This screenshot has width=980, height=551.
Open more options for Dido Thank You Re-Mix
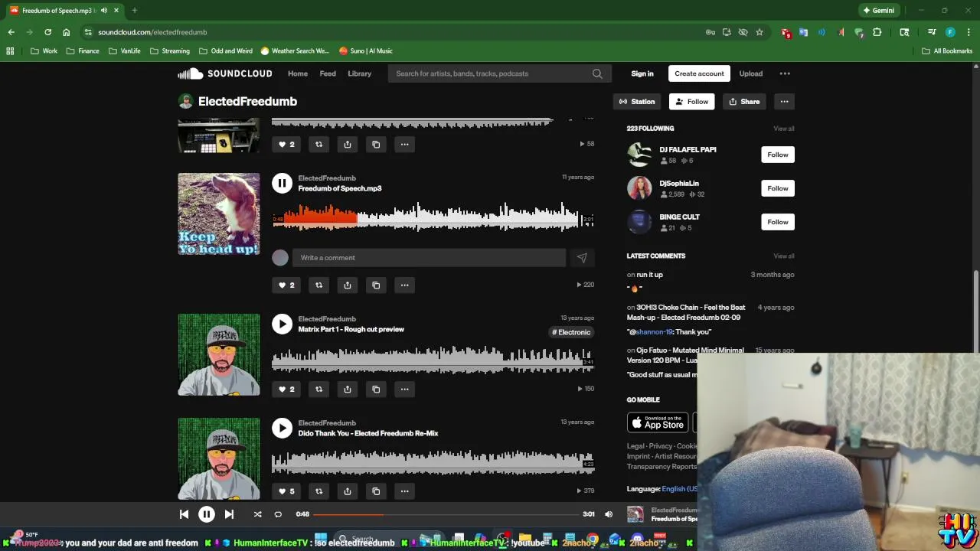pos(404,491)
